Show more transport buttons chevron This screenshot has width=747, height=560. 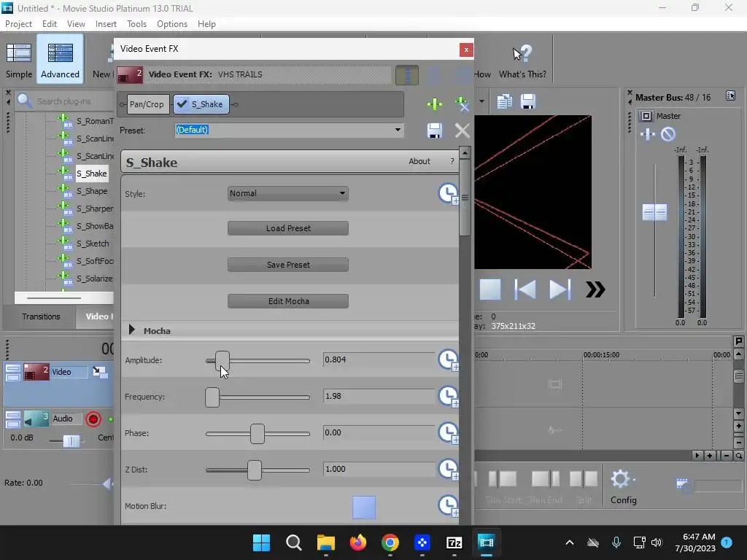tap(595, 289)
